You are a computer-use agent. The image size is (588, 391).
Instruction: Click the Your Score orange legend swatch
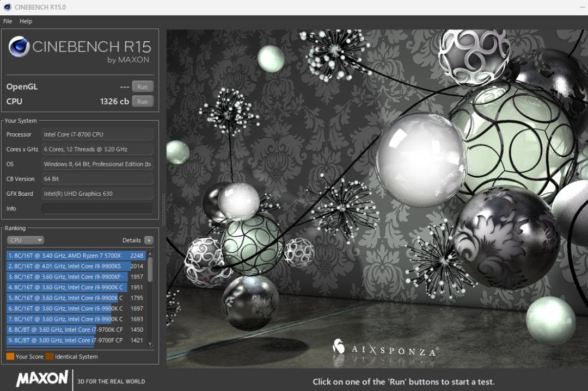click(10, 356)
